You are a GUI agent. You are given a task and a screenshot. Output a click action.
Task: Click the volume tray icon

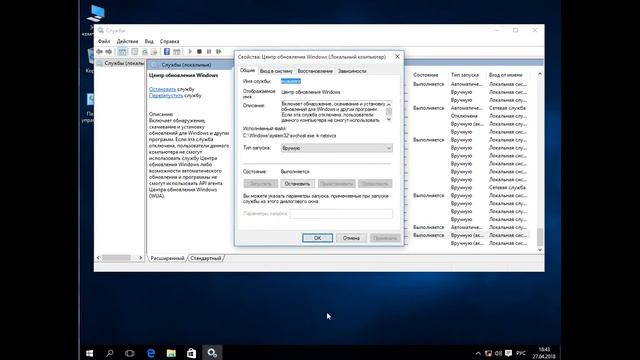498,353
